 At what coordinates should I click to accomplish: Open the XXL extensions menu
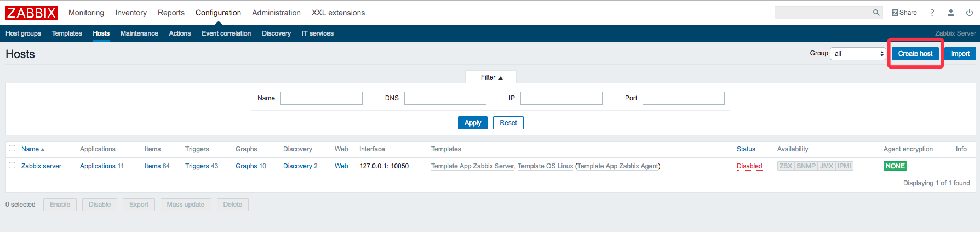pyautogui.click(x=338, y=13)
